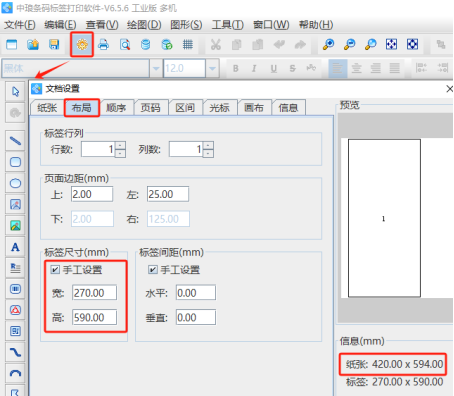Increase the row count spinner

121,145
